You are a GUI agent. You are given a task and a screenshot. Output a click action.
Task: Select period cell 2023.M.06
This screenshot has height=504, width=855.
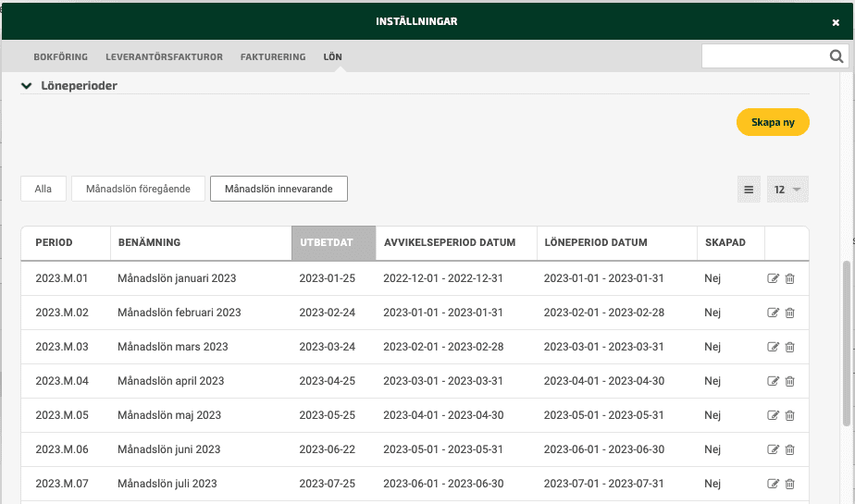point(62,449)
